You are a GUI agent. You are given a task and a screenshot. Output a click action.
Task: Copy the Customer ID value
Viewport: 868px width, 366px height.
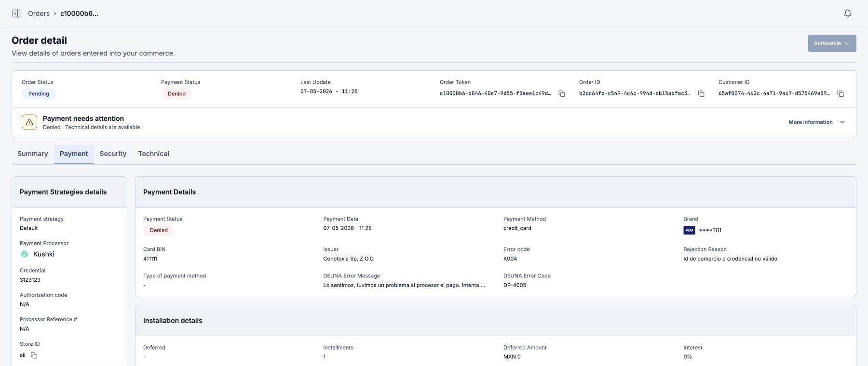click(x=841, y=93)
